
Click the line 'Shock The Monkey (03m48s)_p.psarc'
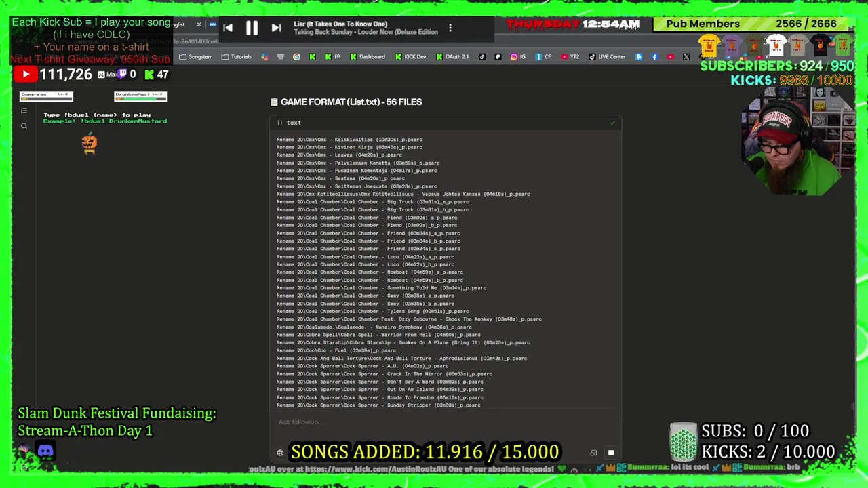(409, 319)
